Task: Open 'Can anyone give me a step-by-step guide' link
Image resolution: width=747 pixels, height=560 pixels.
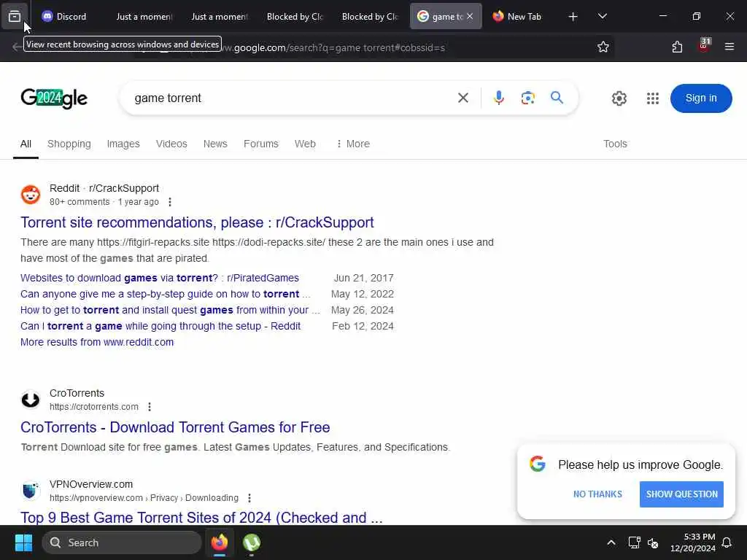Action: pyautogui.click(x=166, y=295)
